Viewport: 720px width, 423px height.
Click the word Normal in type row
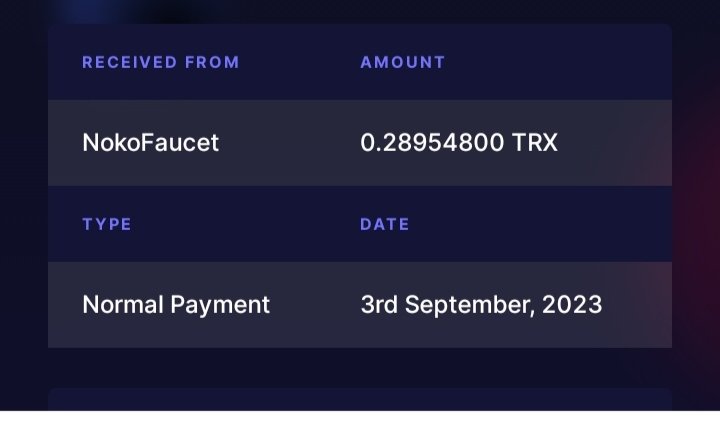click(x=123, y=305)
